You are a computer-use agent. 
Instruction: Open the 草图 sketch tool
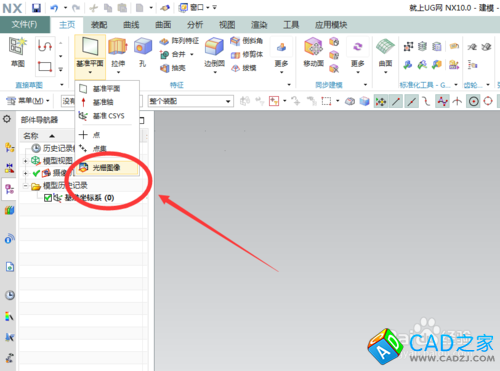point(18,52)
